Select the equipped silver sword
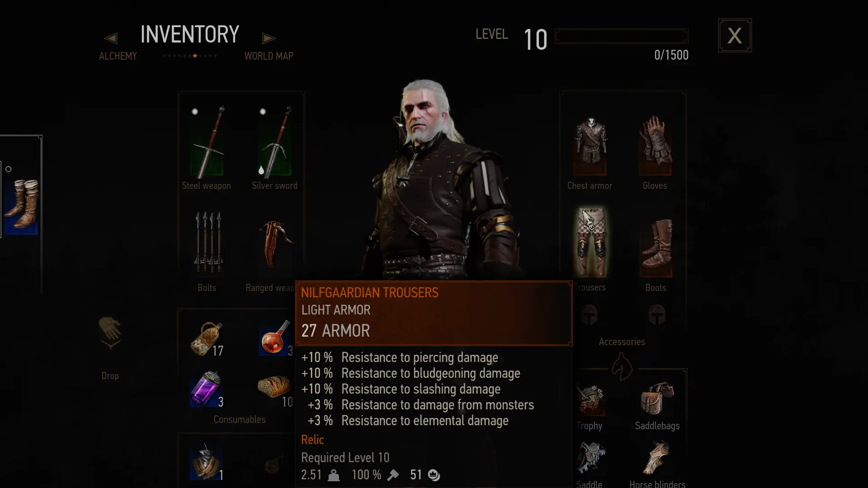This screenshot has height=488, width=868. click(x=274, y=141)
